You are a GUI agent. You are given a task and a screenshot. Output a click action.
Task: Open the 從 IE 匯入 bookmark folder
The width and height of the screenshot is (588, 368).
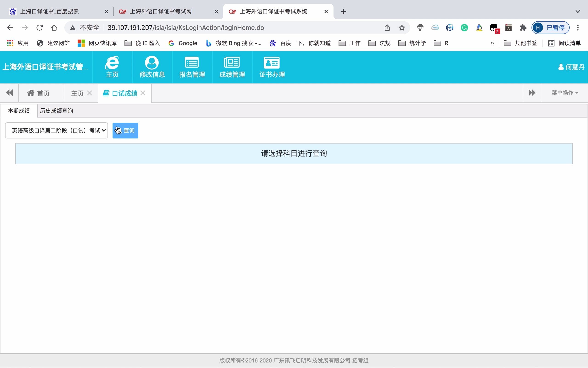142,43
